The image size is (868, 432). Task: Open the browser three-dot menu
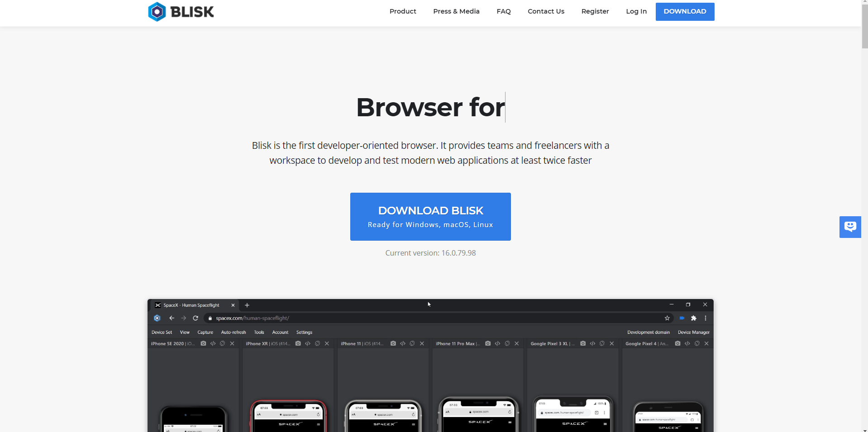coord(706,318)
